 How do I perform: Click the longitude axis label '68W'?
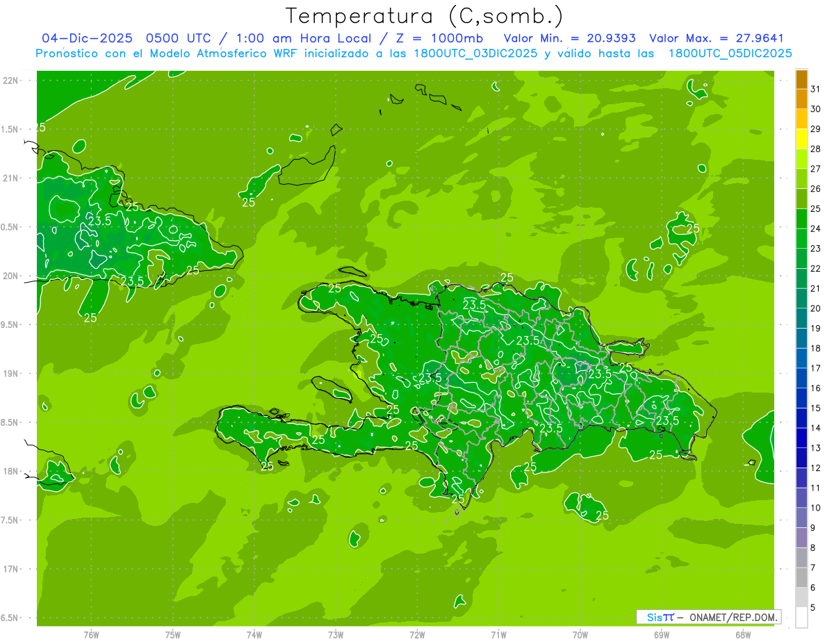click(x=743, y=635)
